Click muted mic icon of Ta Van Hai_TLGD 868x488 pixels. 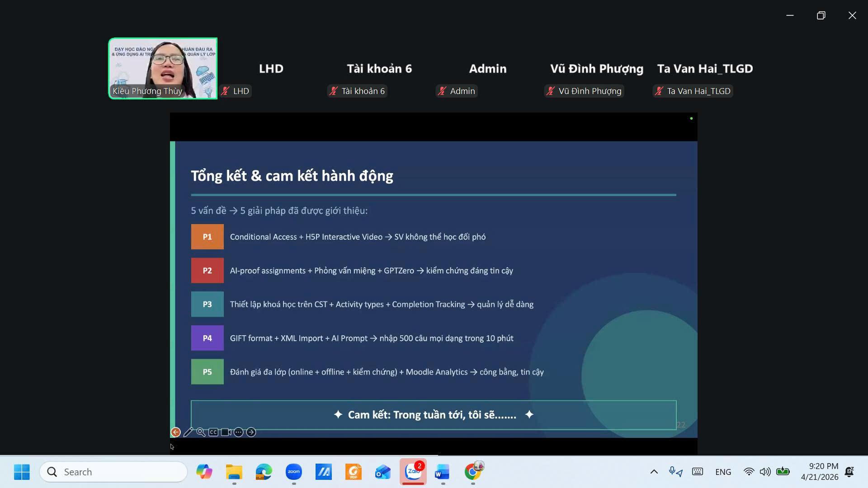(659, 91)
